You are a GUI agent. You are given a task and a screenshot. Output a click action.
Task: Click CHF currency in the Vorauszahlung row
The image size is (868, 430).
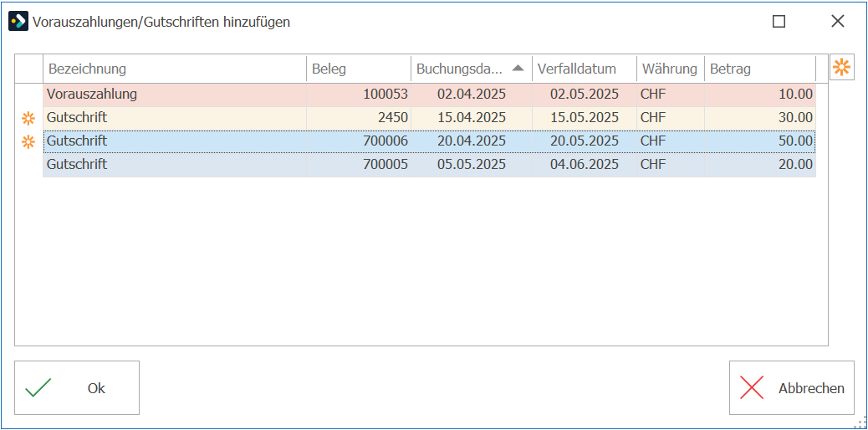point(653,95)
